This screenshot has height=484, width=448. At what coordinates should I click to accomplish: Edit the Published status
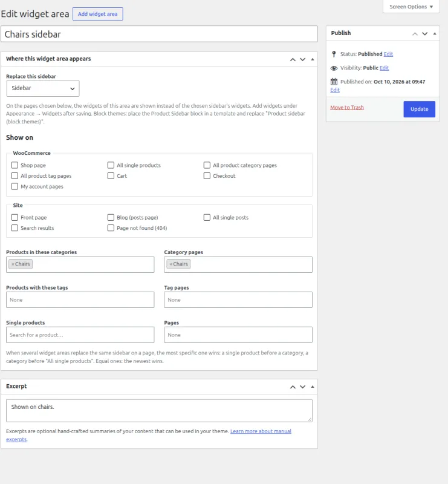click(x=388, y=54)
